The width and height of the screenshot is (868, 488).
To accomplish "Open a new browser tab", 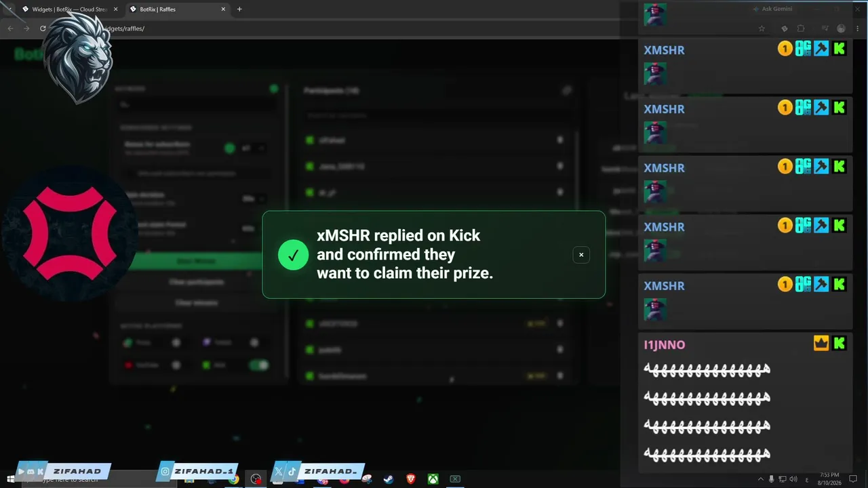I will point(239,9).
